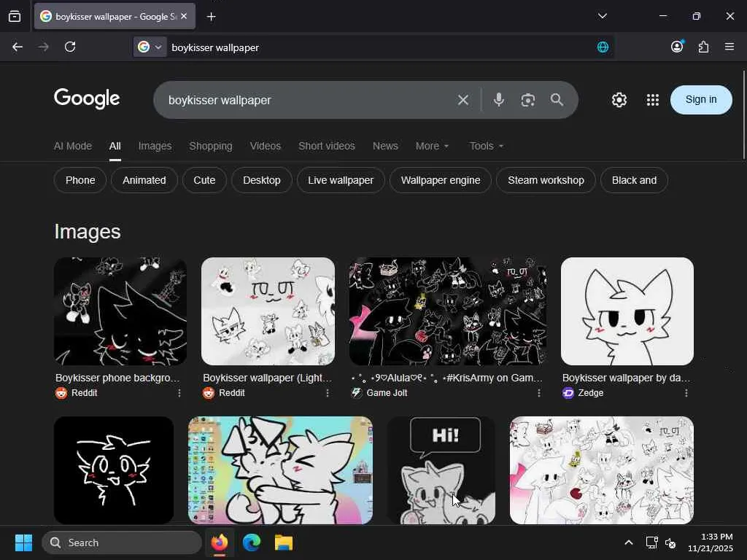Open the black background line-art boykisser thumbnail
The height and width of the screenshot is (560, 747).
pos(114,470)
